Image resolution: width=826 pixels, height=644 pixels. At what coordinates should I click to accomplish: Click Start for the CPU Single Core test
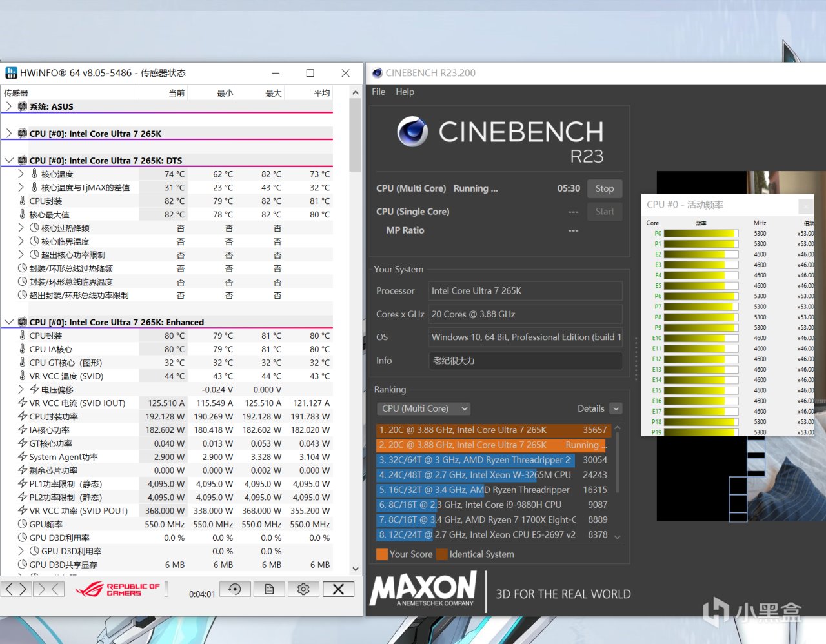[605, 212]
